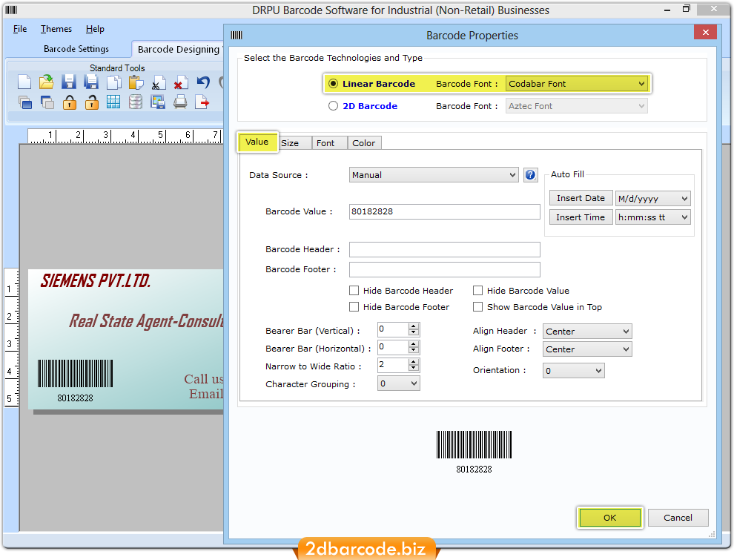Viewport: 734px width, 560px height.
Task: Enable Show Barcode Value in Top
Action: click(x=478, y=306)
